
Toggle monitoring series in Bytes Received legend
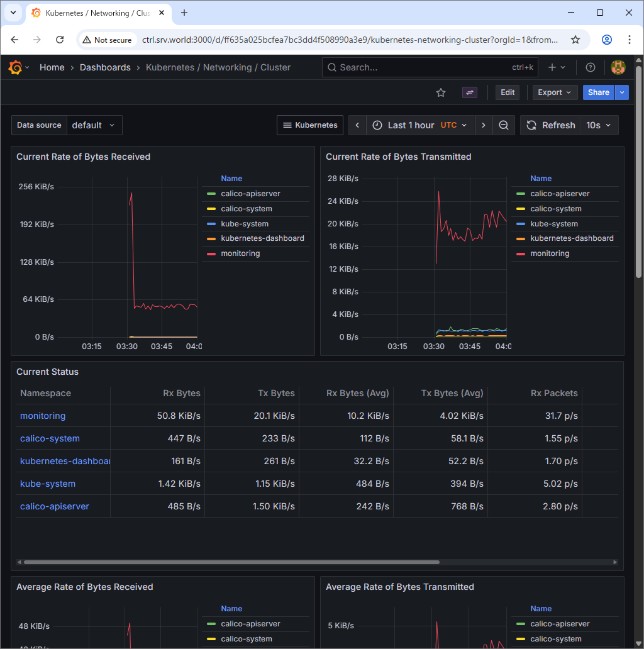(x=240, y=253)
